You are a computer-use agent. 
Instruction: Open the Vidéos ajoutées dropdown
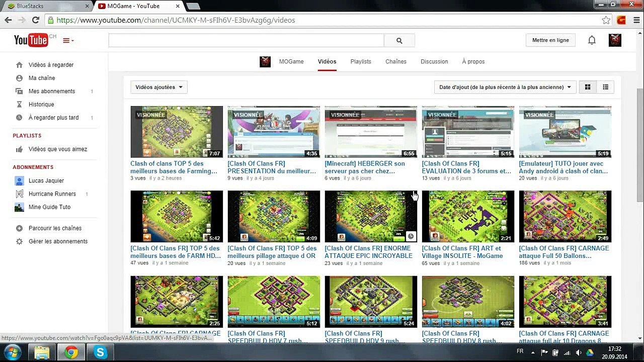pyautogui.click(x=158, y=87)
